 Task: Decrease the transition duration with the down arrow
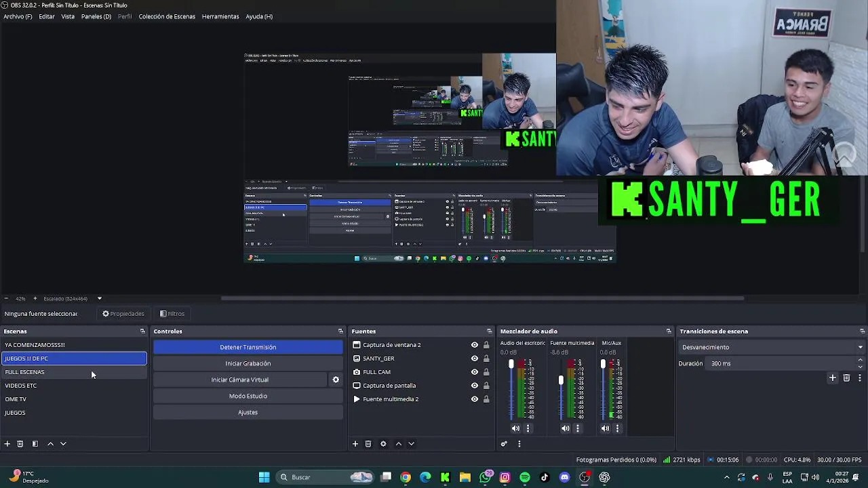tap(861, 367)
